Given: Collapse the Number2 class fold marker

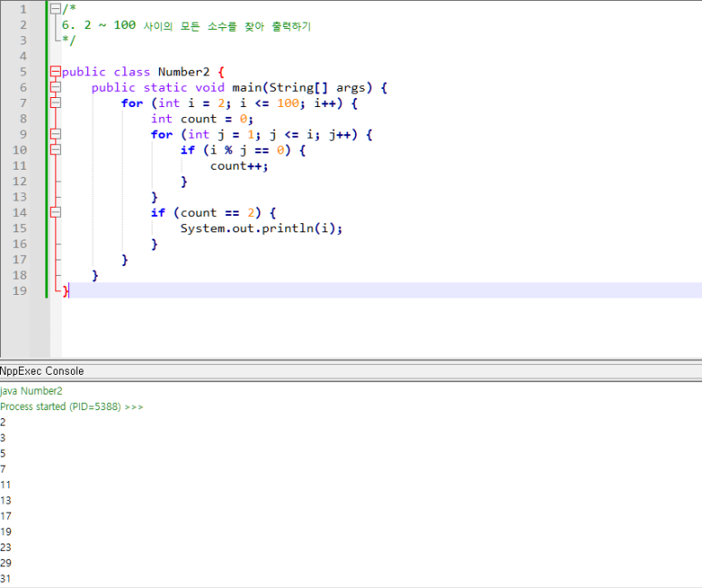Looking at the screenshot, I should [55, 72].
